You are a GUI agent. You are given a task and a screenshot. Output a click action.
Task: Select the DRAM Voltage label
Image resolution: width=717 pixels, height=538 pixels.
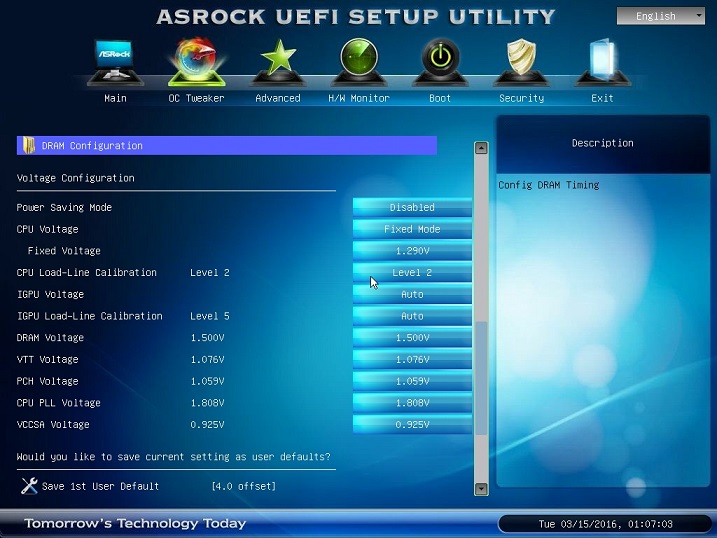click(x=50, y=338)
